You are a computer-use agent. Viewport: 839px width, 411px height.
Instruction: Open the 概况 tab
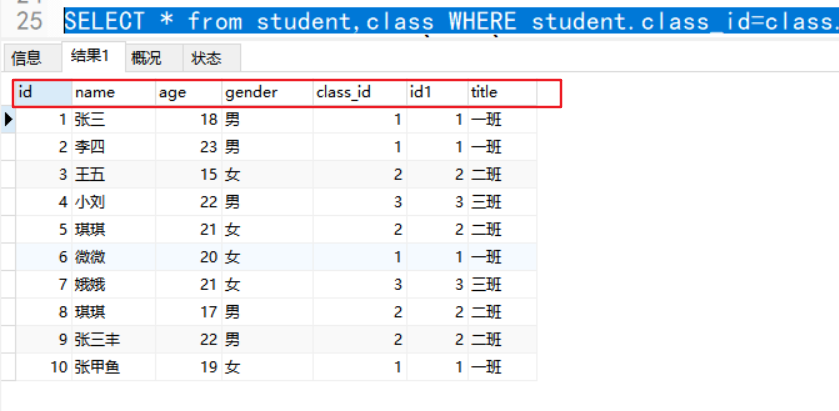click(x=154, y=58)
